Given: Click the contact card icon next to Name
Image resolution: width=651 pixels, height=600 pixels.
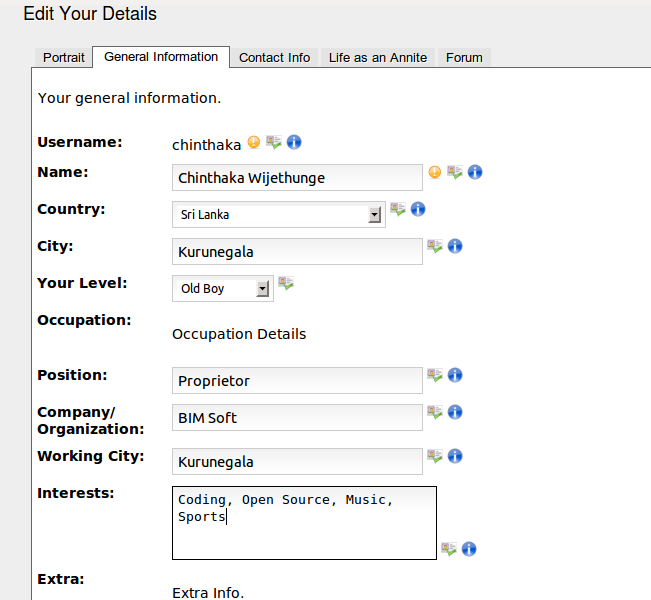Looking at the screenshot, I should pyautogui.click(x=455, y=172).
